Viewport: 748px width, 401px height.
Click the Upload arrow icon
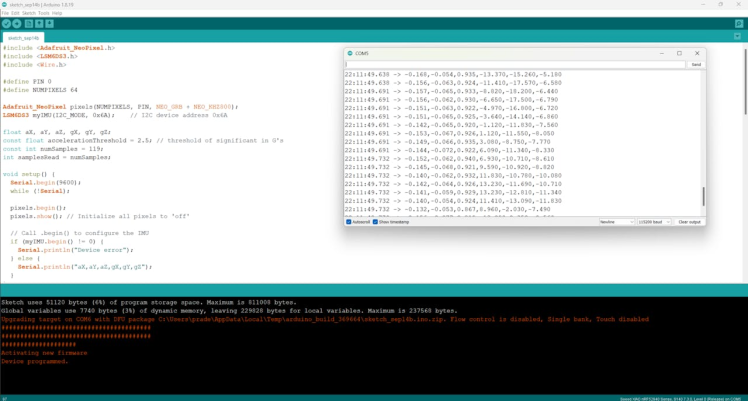17,23
